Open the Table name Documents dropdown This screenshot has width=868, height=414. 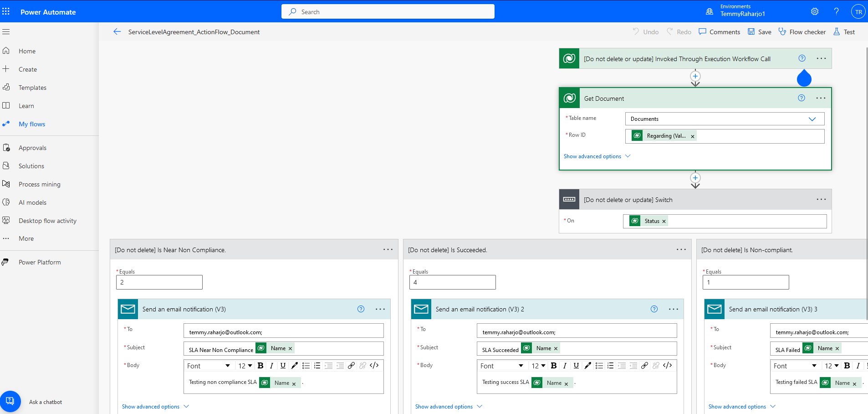coord(725,119)
